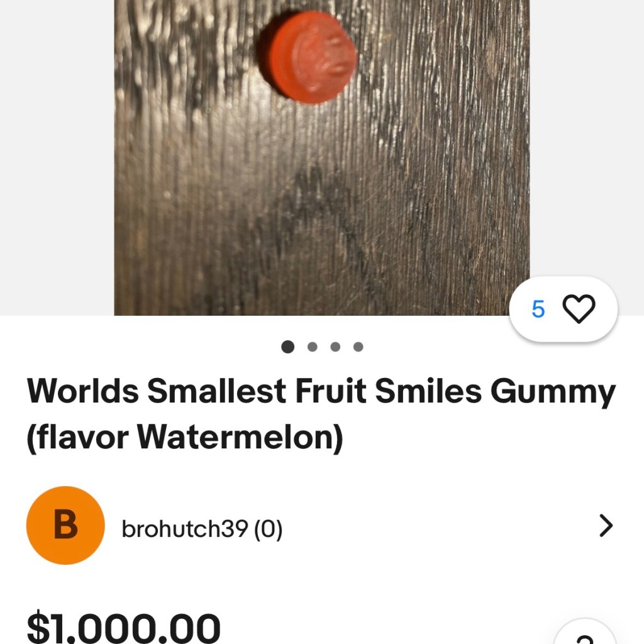
Task: Click the "(flavor Watermelon)" title line
Action: (x=185, y=438)
